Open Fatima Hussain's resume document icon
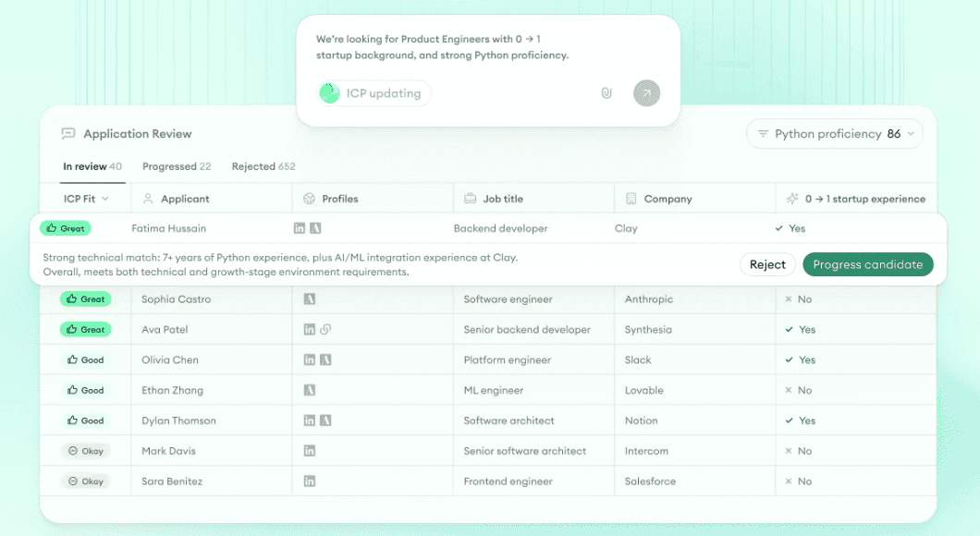The height and width of the screenshot is (536, 980). (x=315, y=228)
